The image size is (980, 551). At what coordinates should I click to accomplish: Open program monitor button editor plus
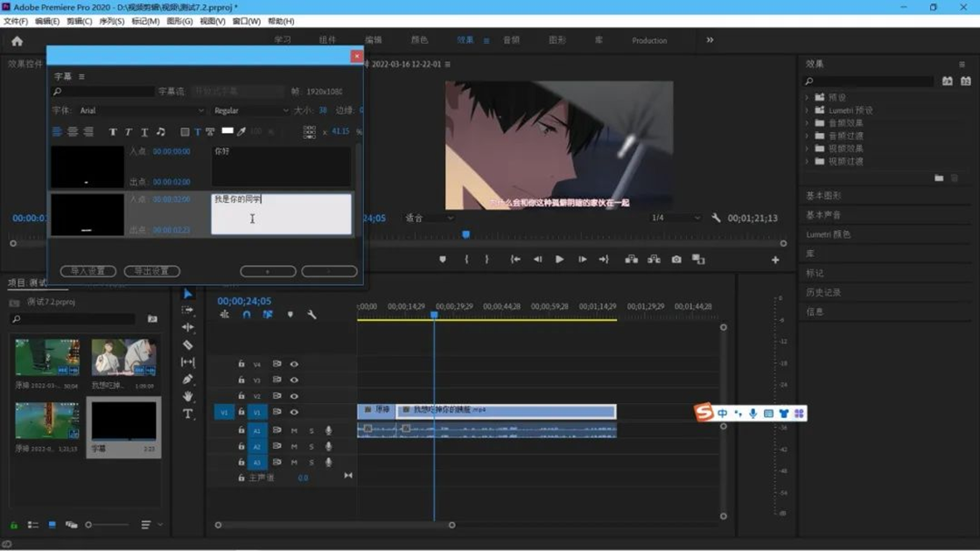coord(775,260)
